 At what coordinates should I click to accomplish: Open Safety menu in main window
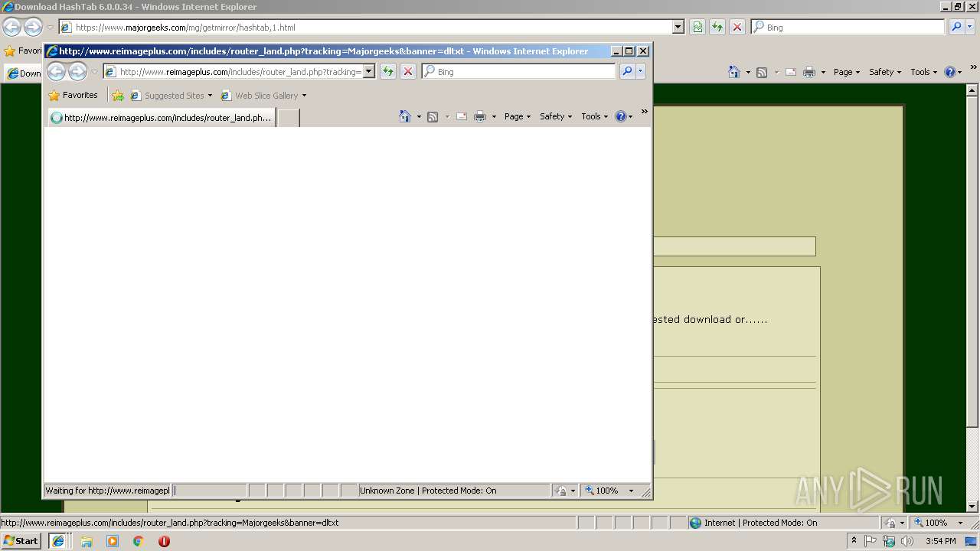pyautogui.click(x=885, y=72)
